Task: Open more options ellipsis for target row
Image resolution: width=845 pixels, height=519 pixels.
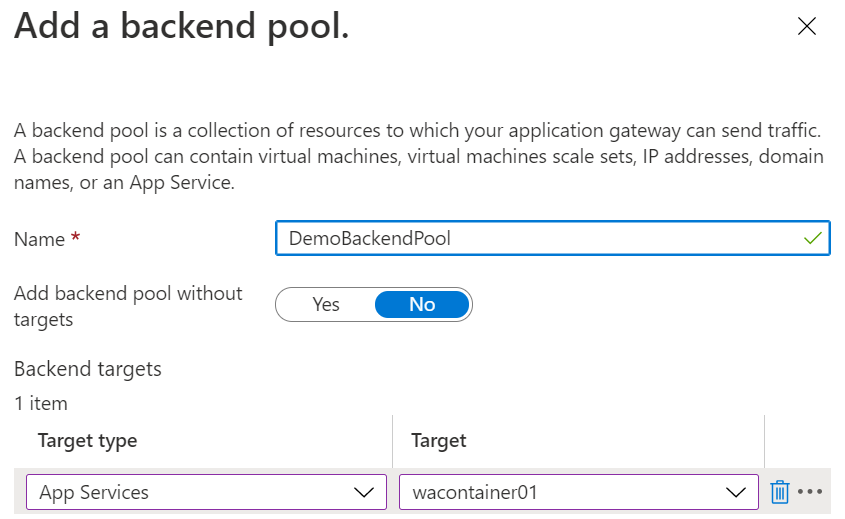Action: coord(809,492)
